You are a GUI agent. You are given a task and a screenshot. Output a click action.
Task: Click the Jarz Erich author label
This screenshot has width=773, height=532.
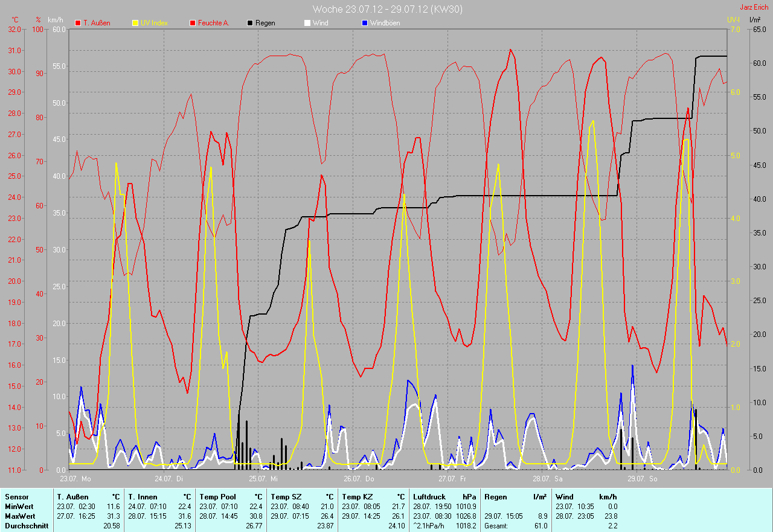754,7
